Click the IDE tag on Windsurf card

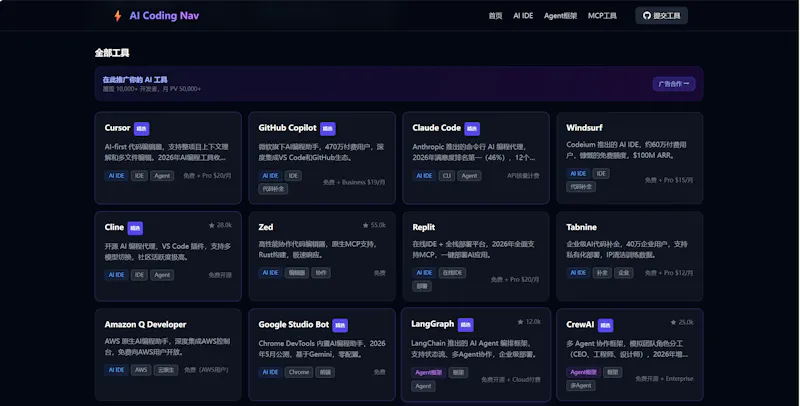tap(601, 173)
